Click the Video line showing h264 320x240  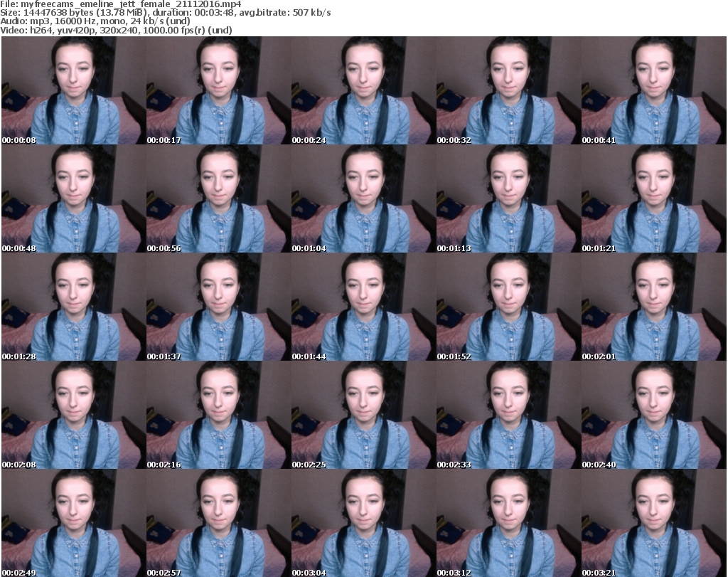tap(116, 30)
